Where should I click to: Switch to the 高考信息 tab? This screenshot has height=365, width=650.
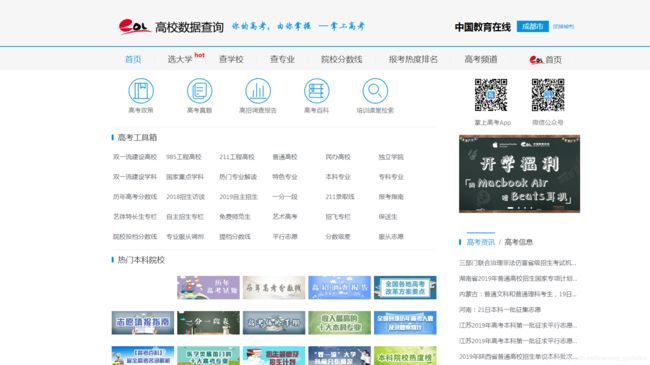coord(519,242)
